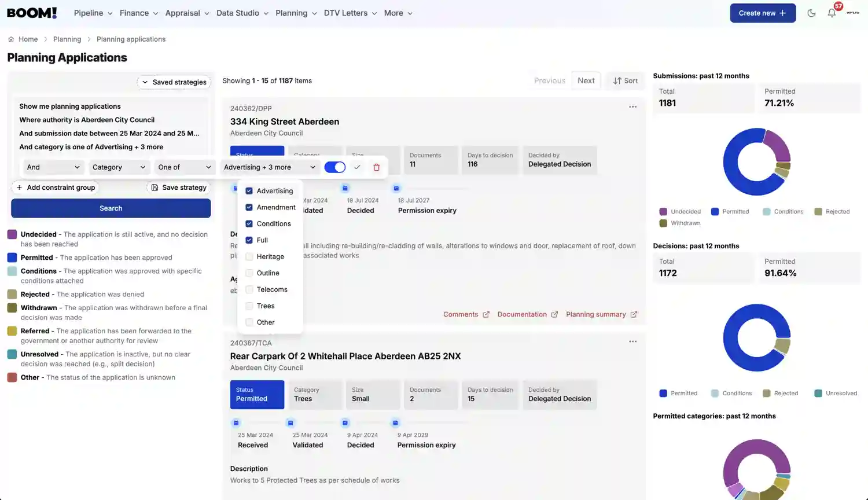Click 'And submission date between' constraint row
This screenshot has width=868, height=500.
point(109,133)
